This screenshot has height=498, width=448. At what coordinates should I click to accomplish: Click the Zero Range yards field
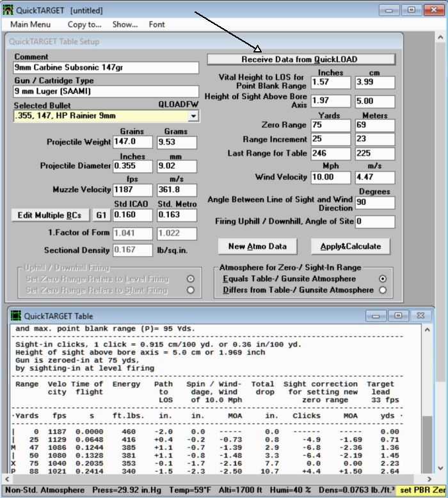(330, 125)
